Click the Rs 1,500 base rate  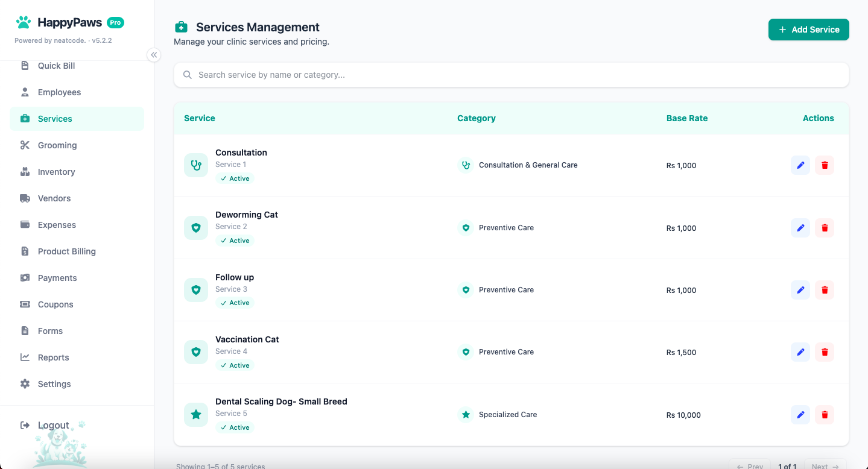(682, 353)
